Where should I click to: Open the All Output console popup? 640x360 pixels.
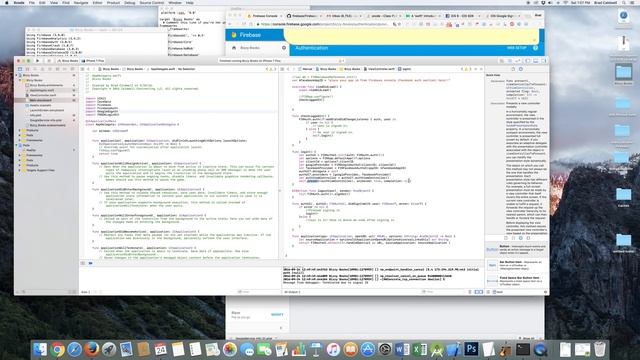(292, 292)
